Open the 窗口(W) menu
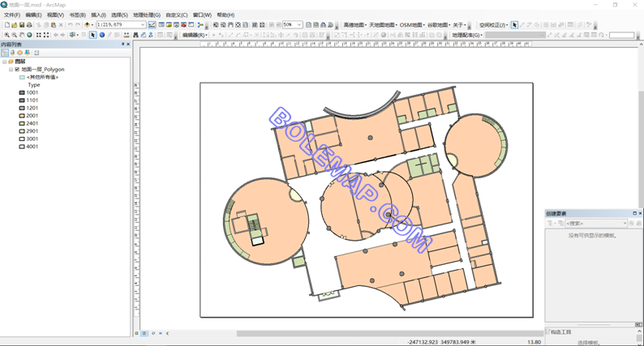Viewport: 644px width, 346px height. (x=202, y=15)
